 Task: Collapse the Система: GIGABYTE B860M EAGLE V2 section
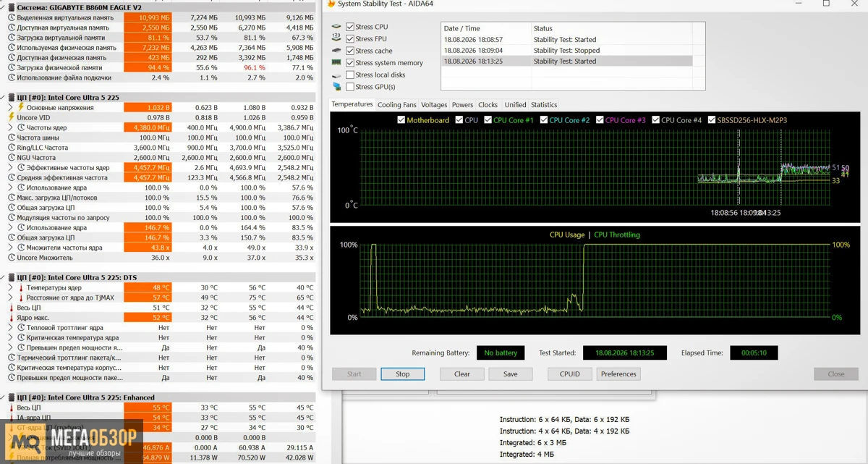[3, 7]
